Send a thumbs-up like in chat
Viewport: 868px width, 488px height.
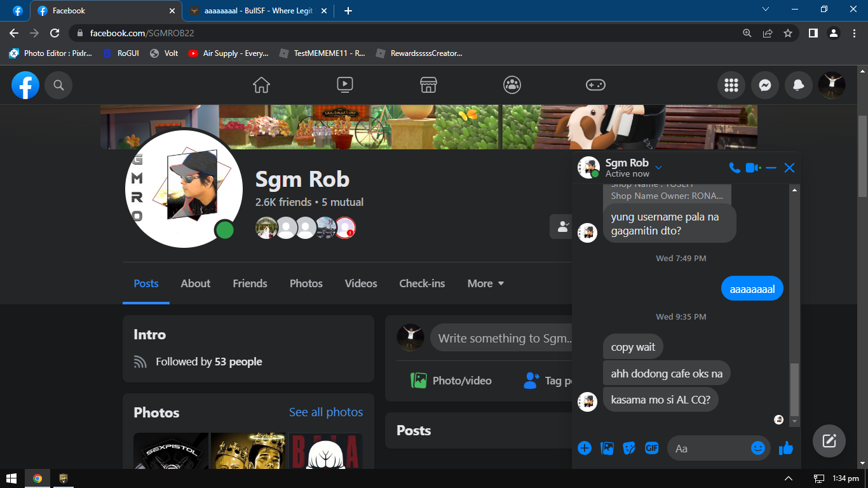[x=786, y=448]
